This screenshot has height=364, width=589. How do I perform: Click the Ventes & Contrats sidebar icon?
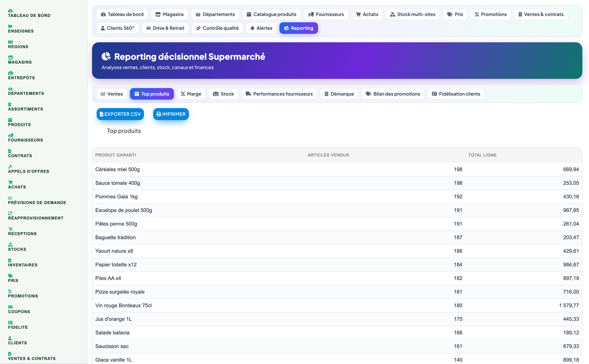(10, 354)
